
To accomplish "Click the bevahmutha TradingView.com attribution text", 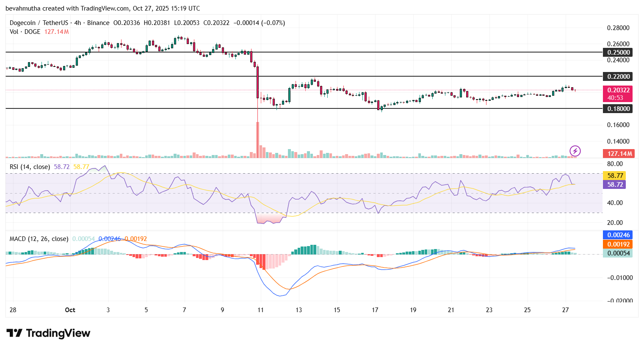I will pyautogui.click(x=102, y=8).
